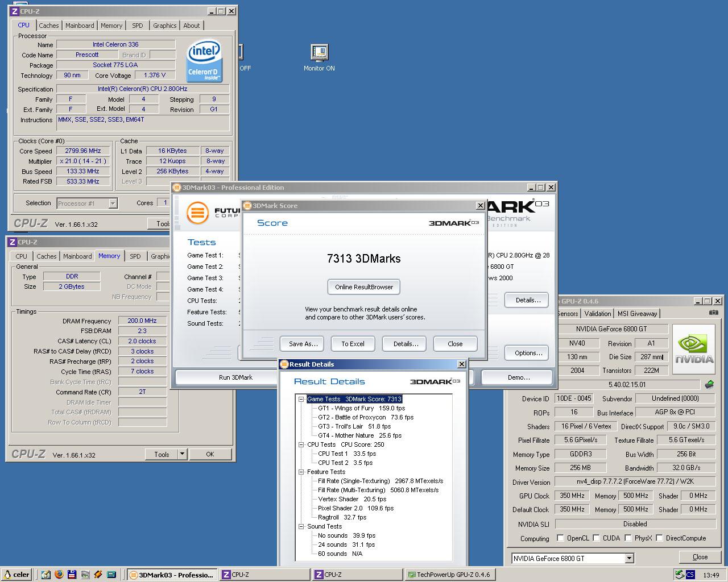The width and height of the screenshot is (728, 582).
Task: Click the CPU-Z Memory window title icon
Action: pyautogui.click(x=13, y=242)
